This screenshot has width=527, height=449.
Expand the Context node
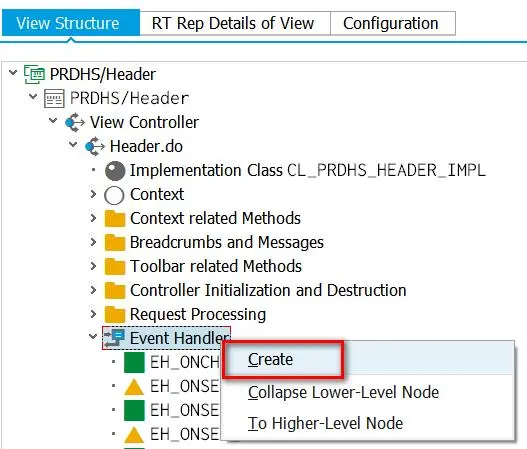pos(93,194)
